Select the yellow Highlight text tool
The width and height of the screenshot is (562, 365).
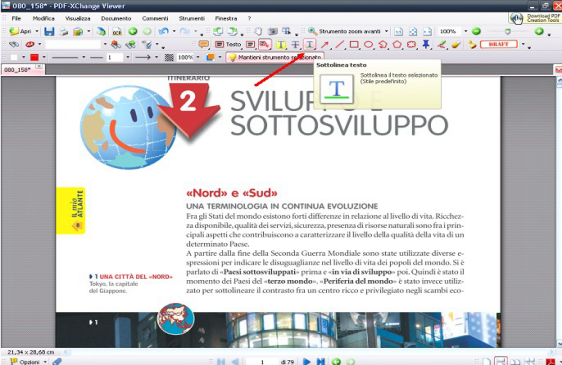[x=281, y=44]
